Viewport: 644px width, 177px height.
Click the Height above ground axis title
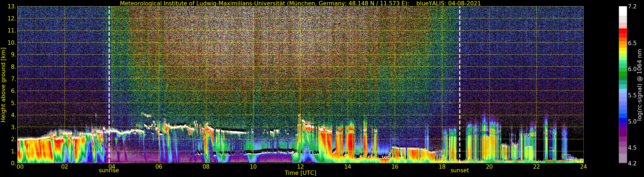click(3, 85)
